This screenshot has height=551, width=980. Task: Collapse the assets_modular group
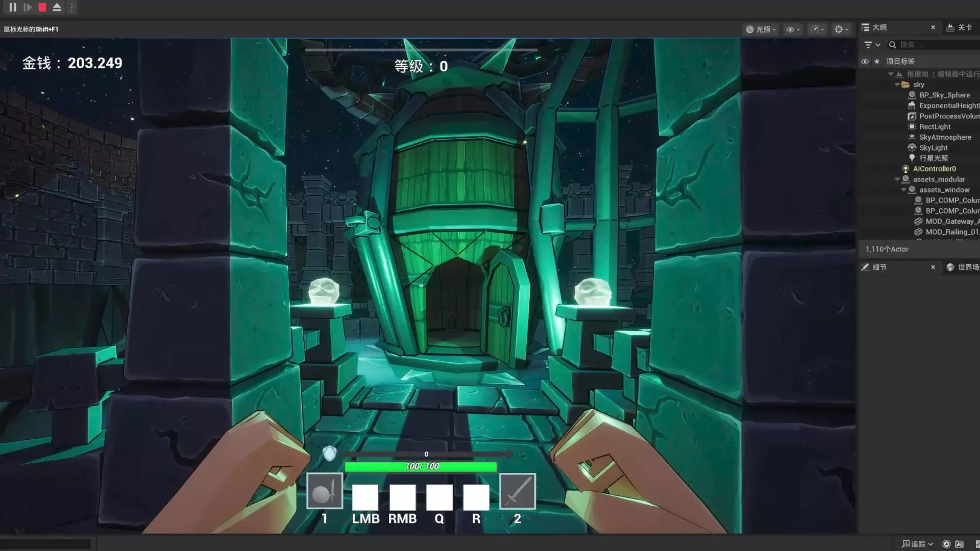pyautogui.click(x=897, y=180)
